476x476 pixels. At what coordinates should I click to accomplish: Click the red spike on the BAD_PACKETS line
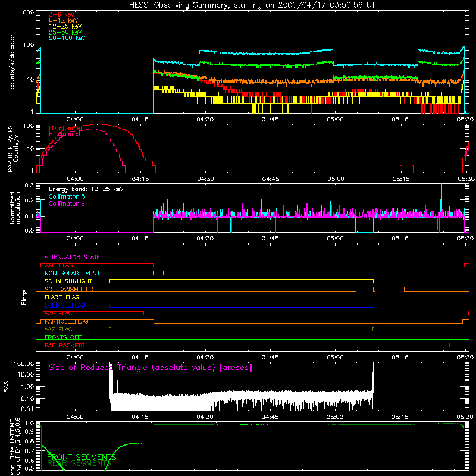point(449,345)
